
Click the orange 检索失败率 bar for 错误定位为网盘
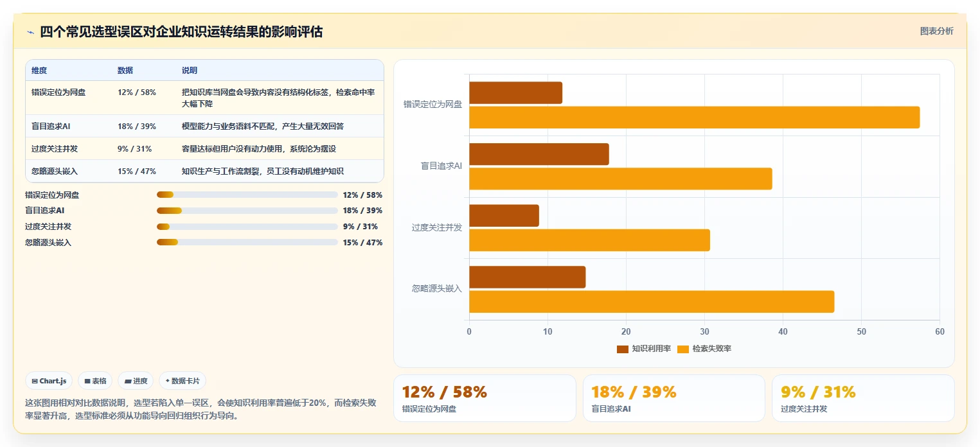(695, 118)
